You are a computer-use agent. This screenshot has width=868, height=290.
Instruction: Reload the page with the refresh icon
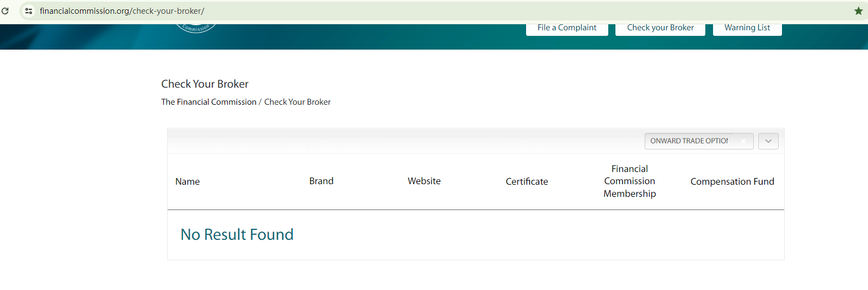coord(5,10)
